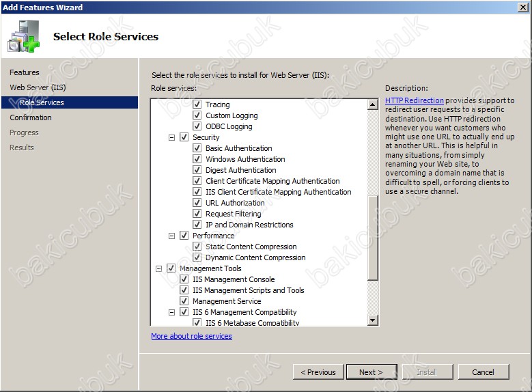The height and width of the screenshot is (392, 532).
Task: Toggle the Security group checkbox
Action: click(x=184, y=137)
